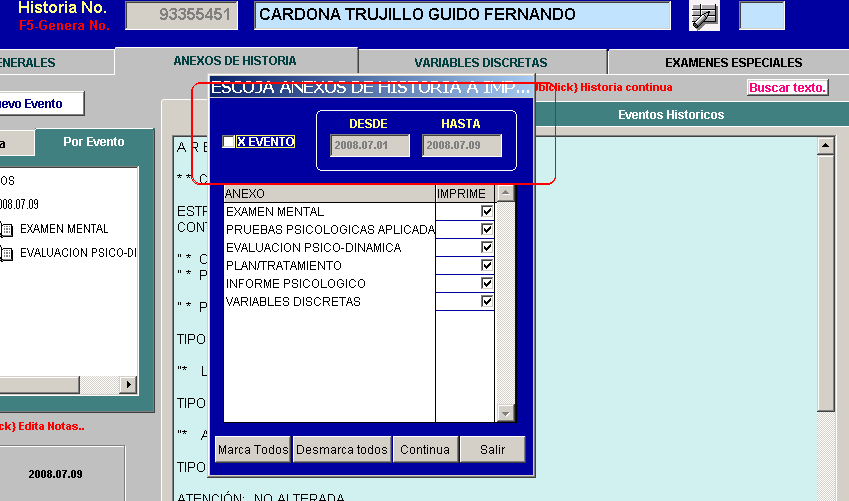
Task: Click the EXAMEN MENTAL tree item icon
Action: pos(6,230)
